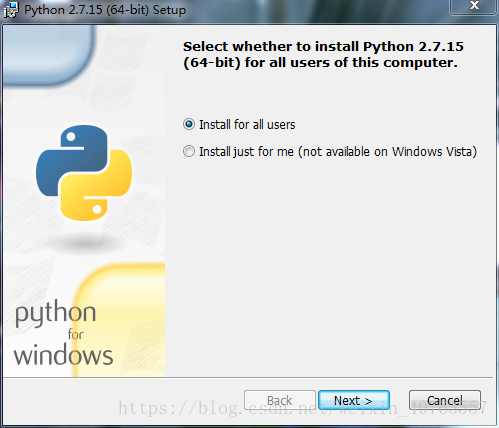Select the Install just for me radio button

[189, 151]
